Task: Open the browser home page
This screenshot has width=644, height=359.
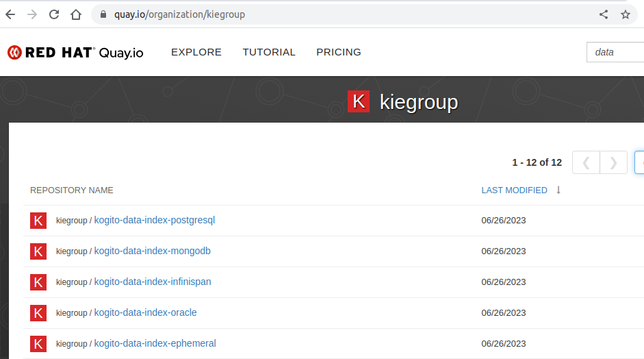Action: tap(76, 14)
